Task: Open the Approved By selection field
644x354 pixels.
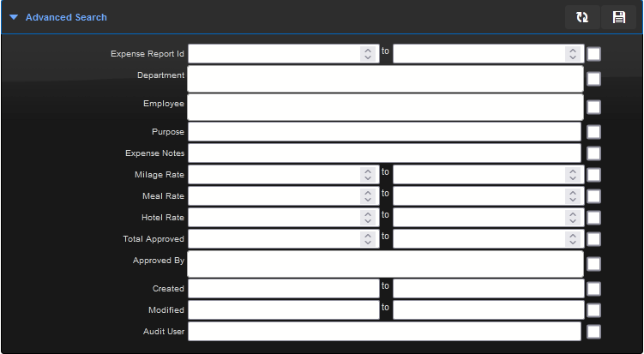Action: pyautogui.click(x=385, y=264)
